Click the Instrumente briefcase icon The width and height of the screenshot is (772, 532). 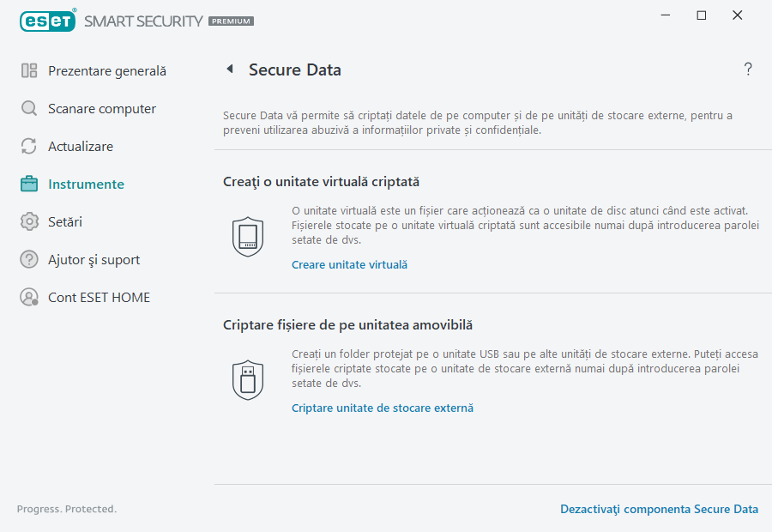[28, 184]
